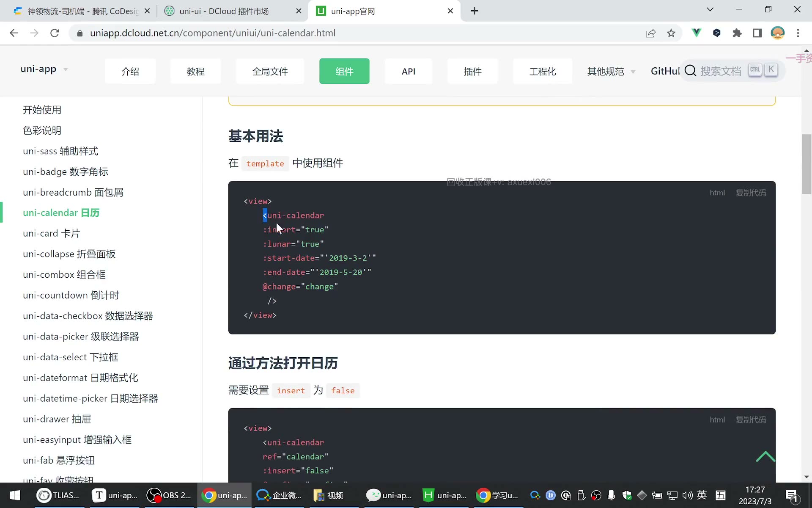Open the 教程 nav tab
The width and height of the screenshot is (812, 508).
point(196,71)
